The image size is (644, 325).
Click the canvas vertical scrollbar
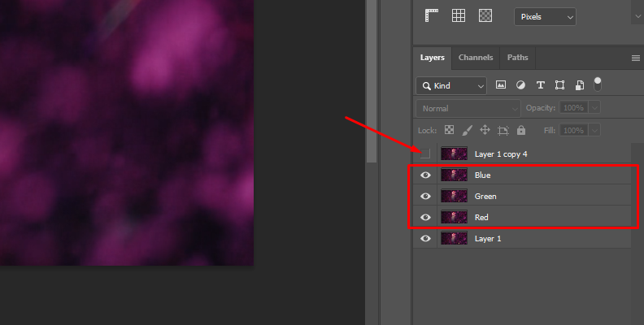[372, 81]
